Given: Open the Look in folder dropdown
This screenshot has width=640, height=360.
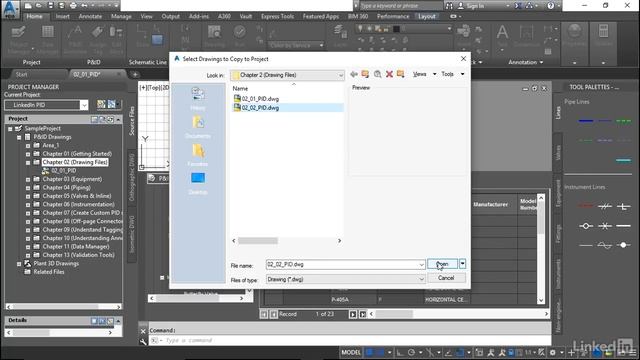Looking at the screenshot, I should pos(287,75).
